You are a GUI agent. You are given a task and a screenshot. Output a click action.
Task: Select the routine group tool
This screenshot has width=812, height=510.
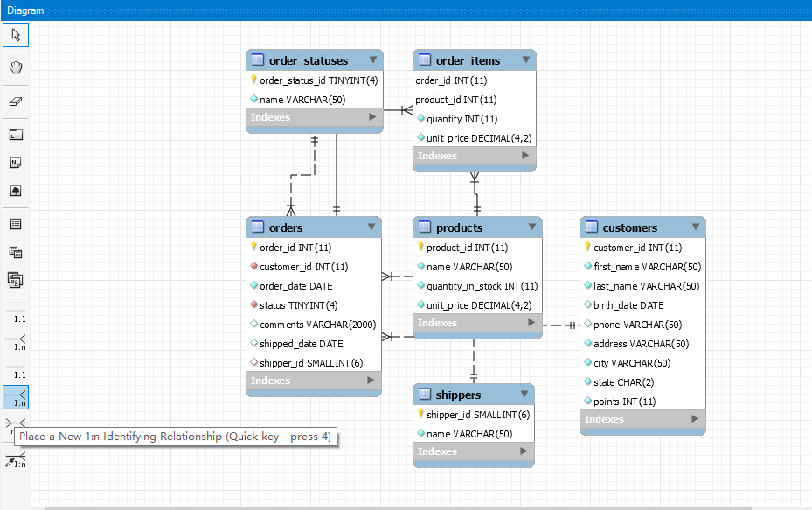point(16,280)
